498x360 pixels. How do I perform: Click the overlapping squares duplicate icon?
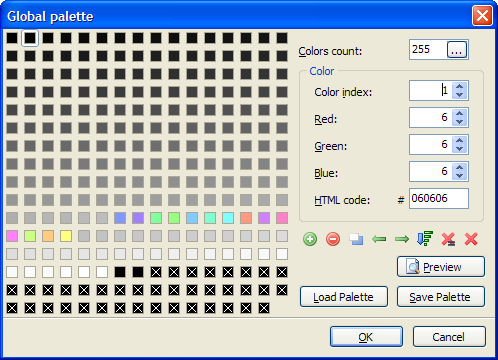pyautogui.click(x=356, y=239)
